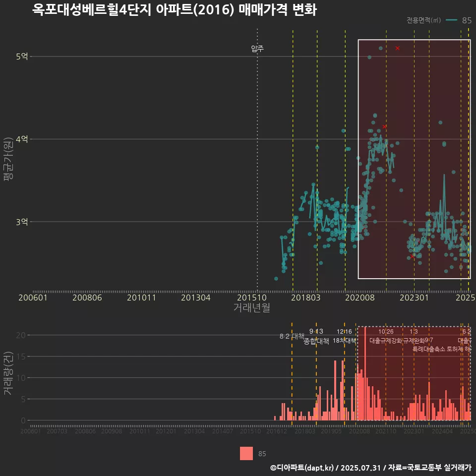The width and height of the screenshot is (476, 476).
Task: Click 202301 on the price chart axis
Action: pyautogui.click(x=414, y=297)
